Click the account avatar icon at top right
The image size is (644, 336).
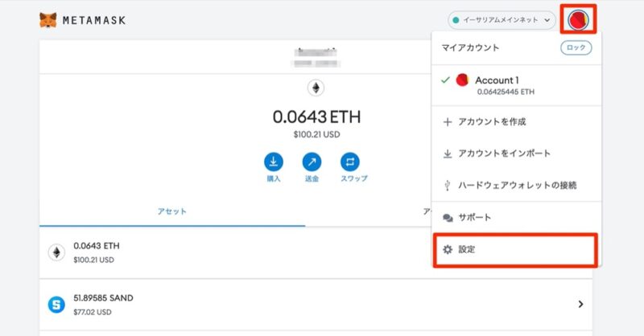[578, 19]
